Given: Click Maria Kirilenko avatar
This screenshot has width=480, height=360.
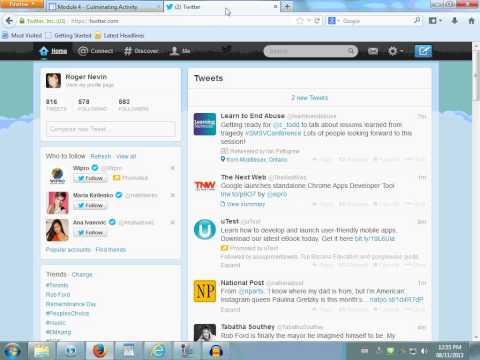Looking at the screenshot, I should 57,203.
